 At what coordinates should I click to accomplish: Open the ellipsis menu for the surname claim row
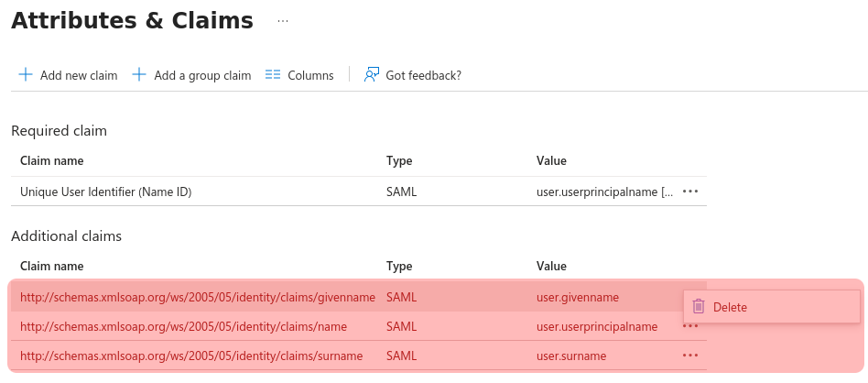pos(690,356)
